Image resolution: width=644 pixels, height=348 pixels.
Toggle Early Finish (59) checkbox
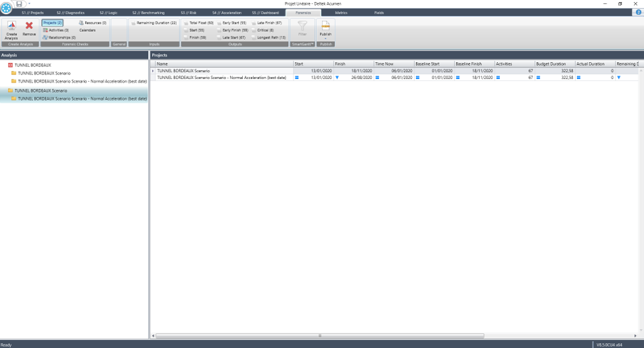click(219, 30)
